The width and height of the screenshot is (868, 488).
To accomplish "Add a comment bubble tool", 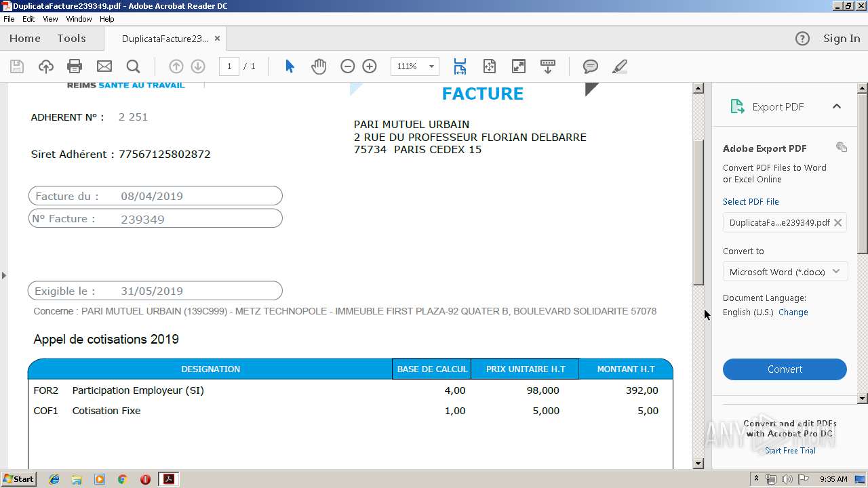I will 591,66.
